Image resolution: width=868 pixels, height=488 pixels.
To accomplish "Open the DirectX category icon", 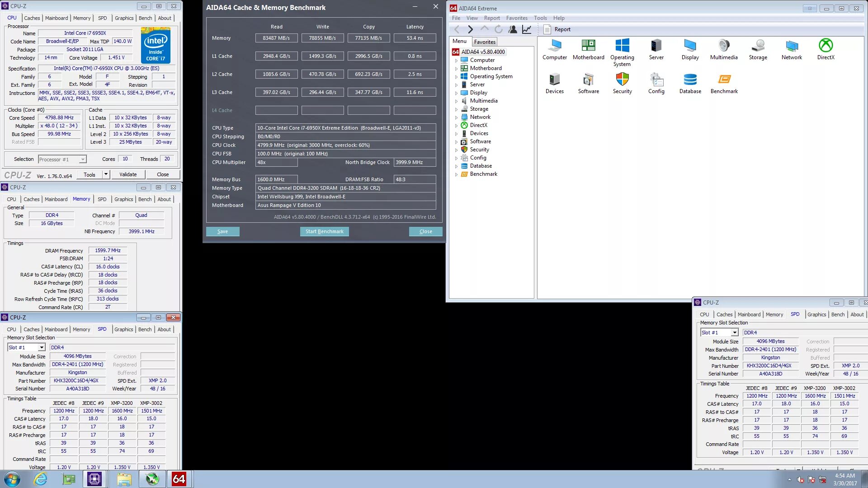I will point(826,49).
